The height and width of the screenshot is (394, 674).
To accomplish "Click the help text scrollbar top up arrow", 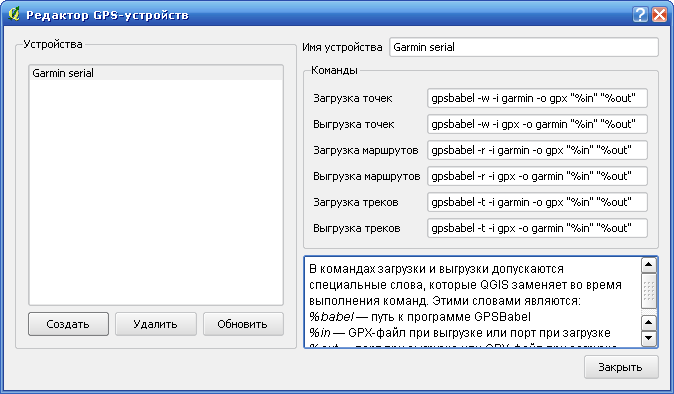I will pyautogui.click(x=649, y=265).
